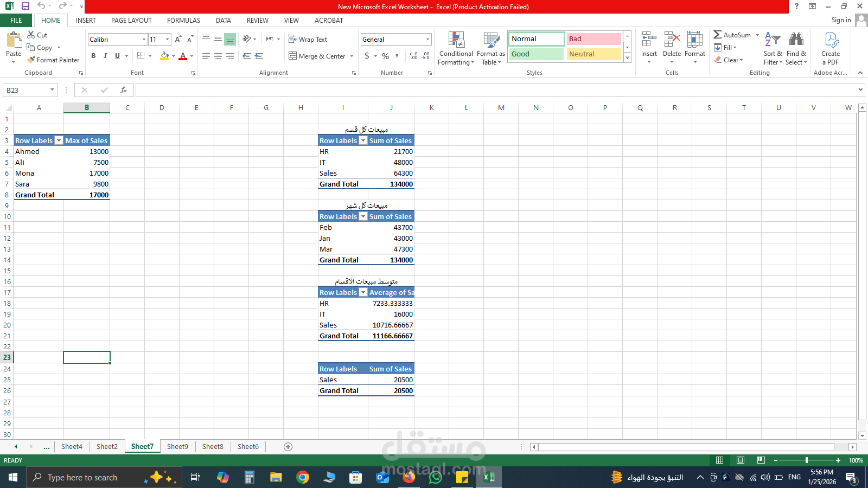Click the Normal cell style
868x488 pixels.
click(535, 38)
